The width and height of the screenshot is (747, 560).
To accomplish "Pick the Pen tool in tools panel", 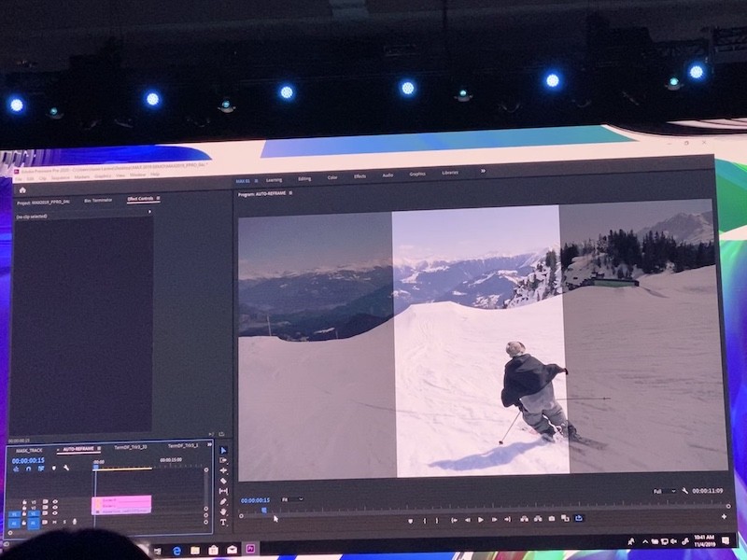I will pos(223,501).
